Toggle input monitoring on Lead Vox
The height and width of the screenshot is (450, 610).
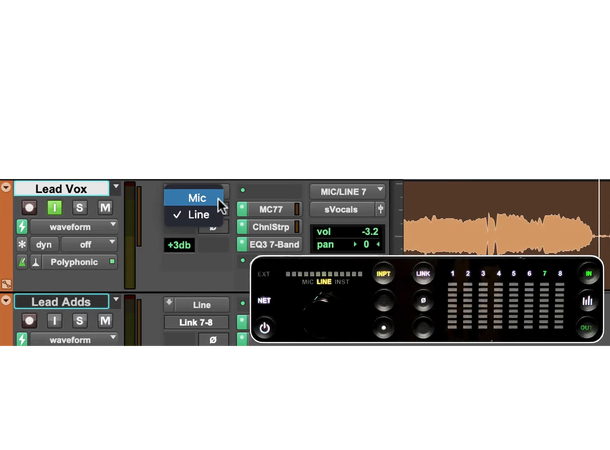pos(54,207)
